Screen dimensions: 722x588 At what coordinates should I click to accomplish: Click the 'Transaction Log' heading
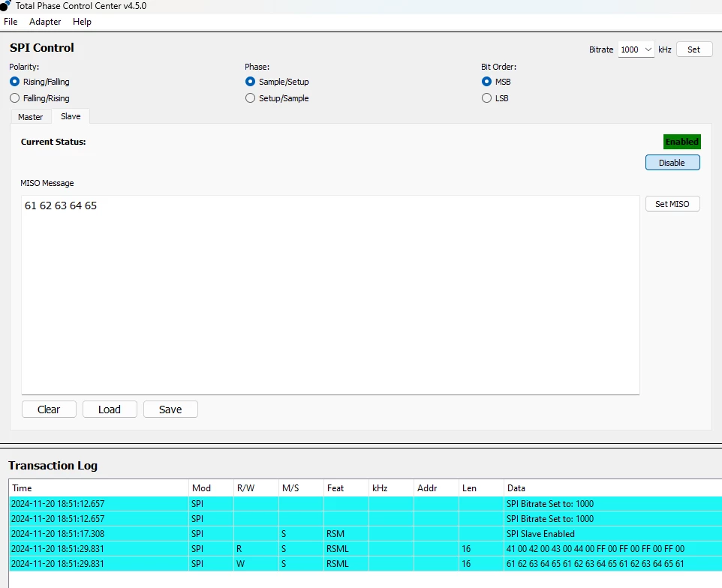[53, 466]
